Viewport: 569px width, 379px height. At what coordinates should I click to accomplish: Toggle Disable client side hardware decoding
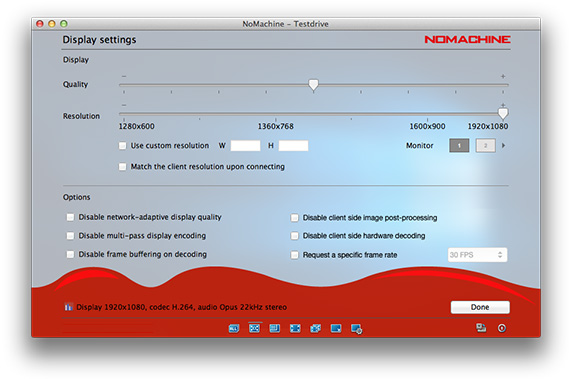pos(294,236)
